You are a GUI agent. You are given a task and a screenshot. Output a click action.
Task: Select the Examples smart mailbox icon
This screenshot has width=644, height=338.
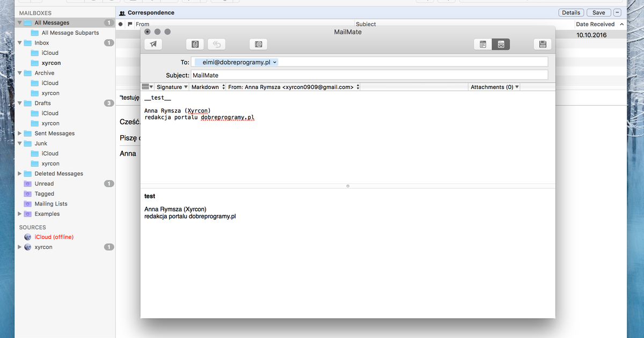coord(28,214)
